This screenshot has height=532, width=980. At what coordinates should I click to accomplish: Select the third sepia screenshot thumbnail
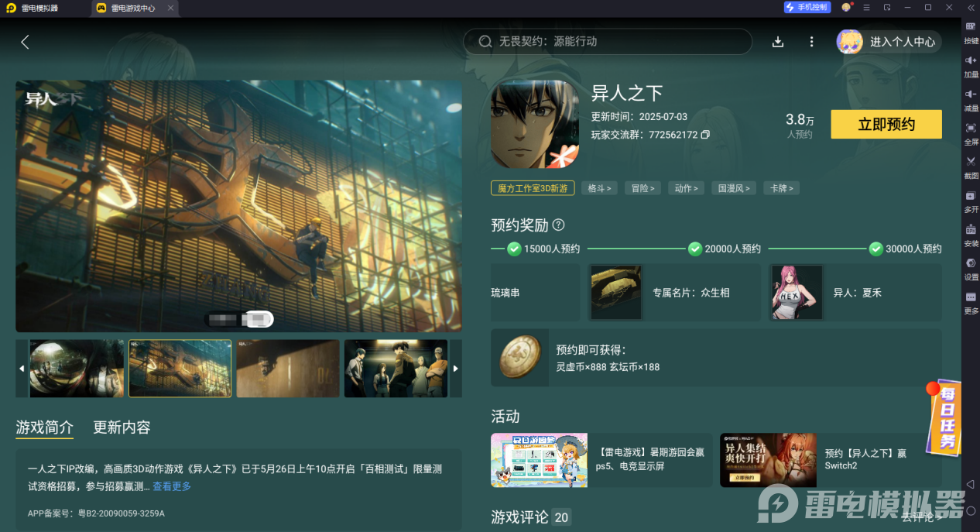(x=288, y=369)
